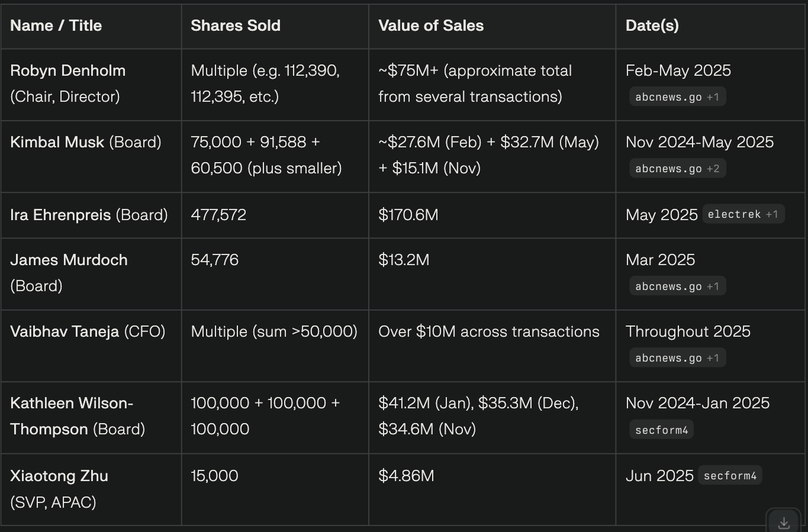This screenshot has height=532, width=808.
Task: Open abcnews.go source in James Murdoch row
Action: coord(677,286)
